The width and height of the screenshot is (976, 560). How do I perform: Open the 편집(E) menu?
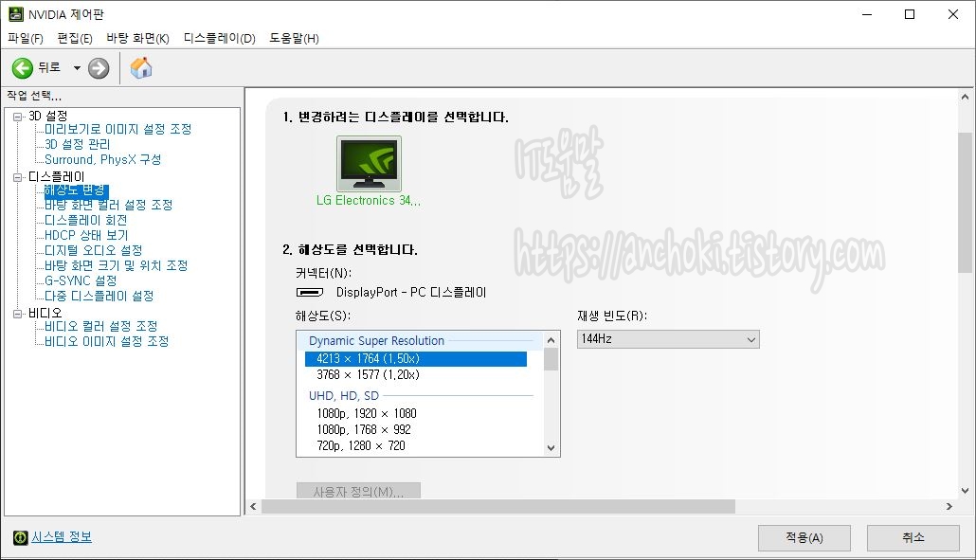click(x=75, y=38)
